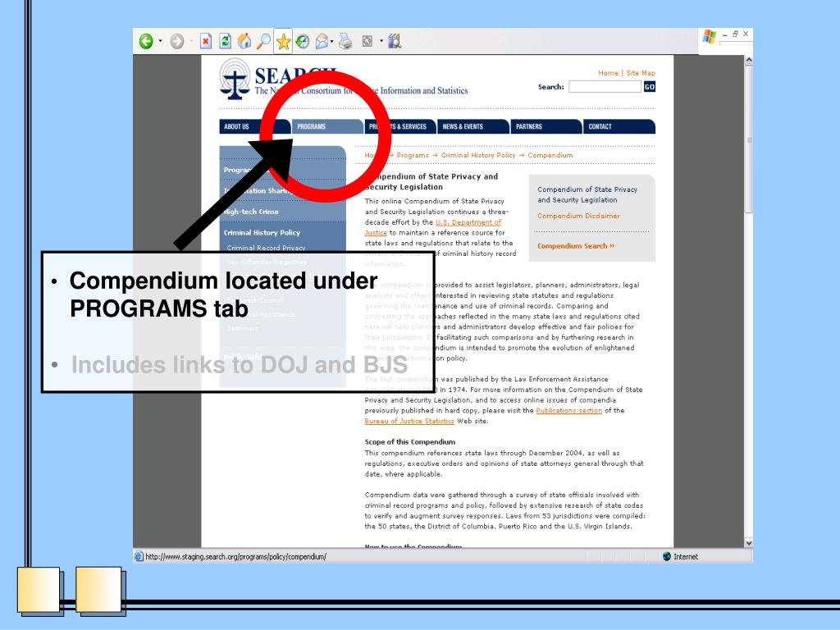Click the page icon in the status bar

pos(139,556)
